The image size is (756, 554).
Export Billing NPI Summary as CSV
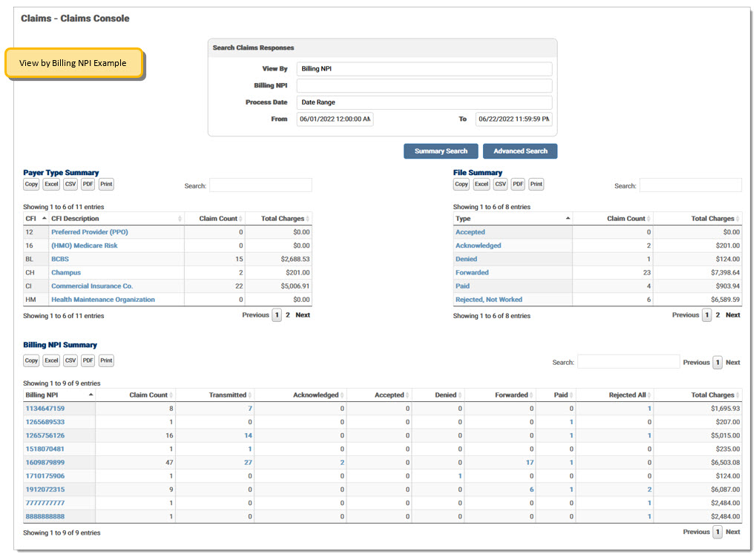(70, 360)
